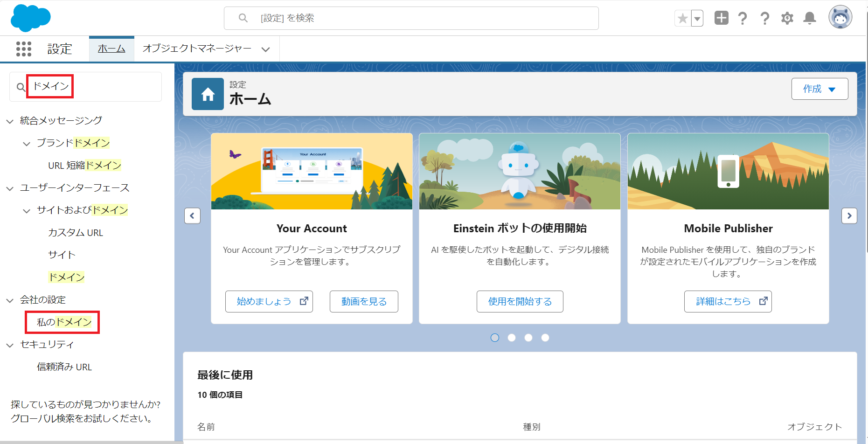Open the notifications bell
Viewport: 868px width, 444px height.
click(x=809, y=18)
